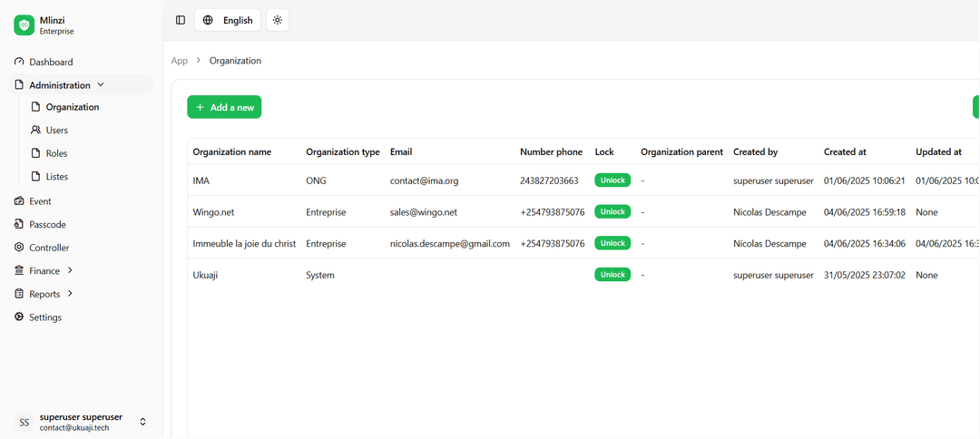
Task: Click the Controller hexagon icon
Action: (20, 248)
